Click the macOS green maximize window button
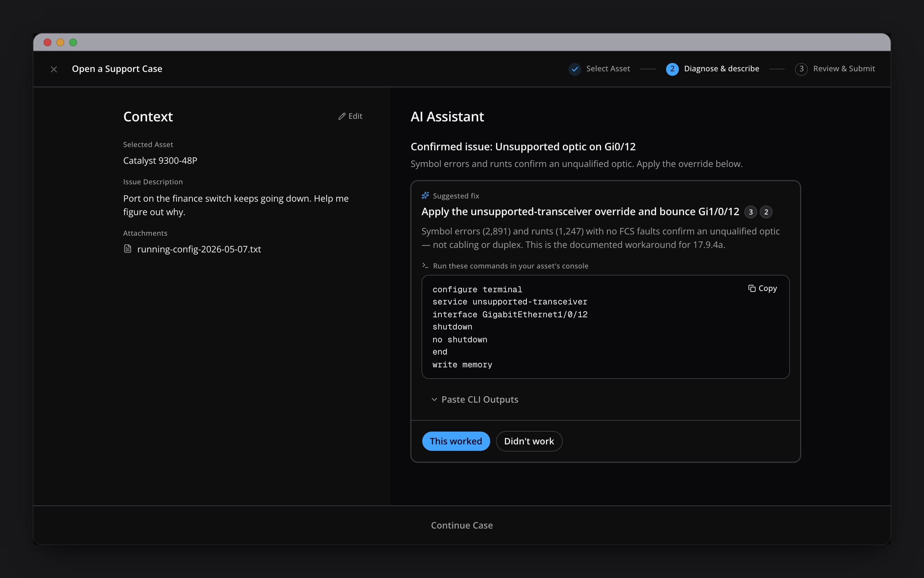The height and width of the screenshot is (578, 924). coord(73,42)
